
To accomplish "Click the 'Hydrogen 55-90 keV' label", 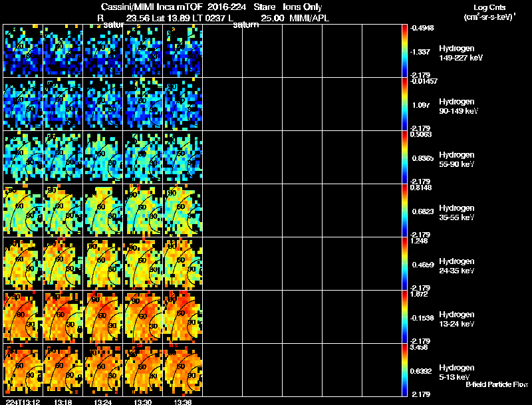I will pos(457,160).
